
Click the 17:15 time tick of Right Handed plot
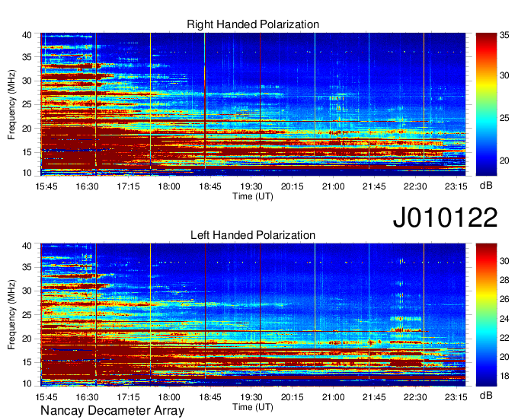click(128, 186)
